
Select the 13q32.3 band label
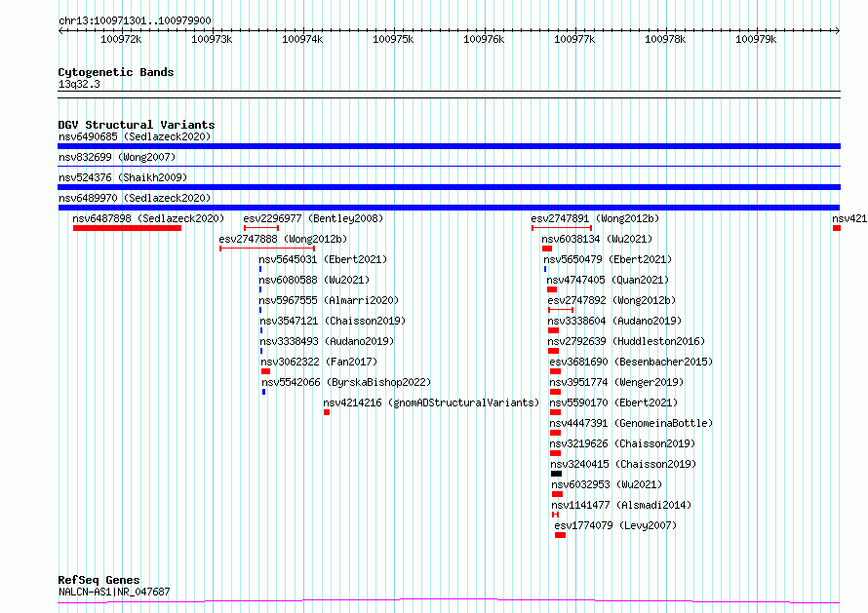click(x=79, y=84)
